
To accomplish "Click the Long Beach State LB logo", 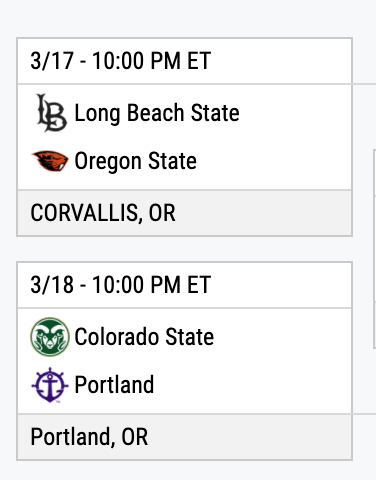I will 51,113.
